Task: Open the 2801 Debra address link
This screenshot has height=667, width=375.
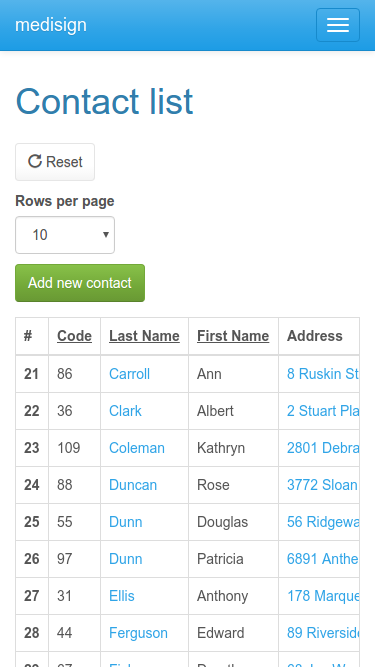Action: point(323,448)
